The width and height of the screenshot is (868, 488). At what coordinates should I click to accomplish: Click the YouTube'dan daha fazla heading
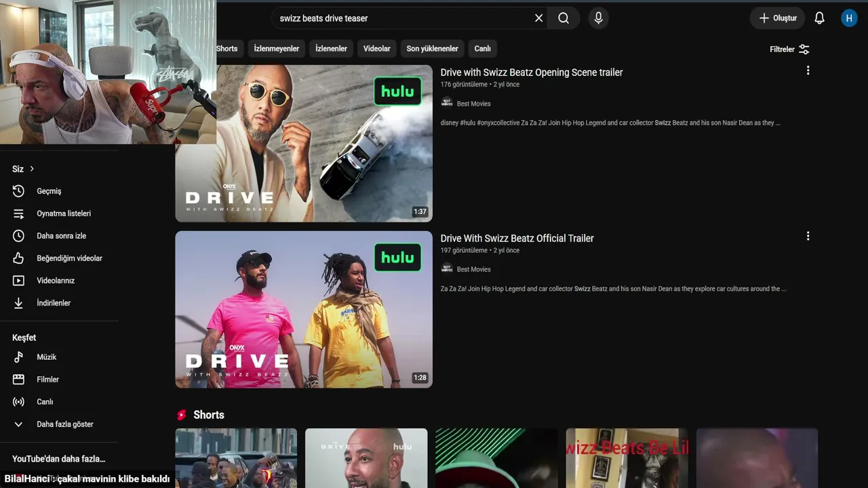click(59, 459)
